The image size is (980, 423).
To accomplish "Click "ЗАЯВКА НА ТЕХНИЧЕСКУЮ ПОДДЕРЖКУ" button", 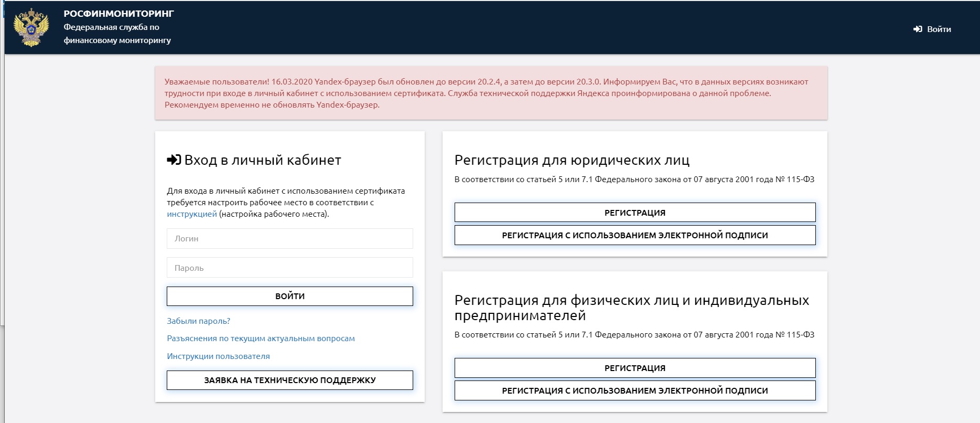I will (290, 380).
